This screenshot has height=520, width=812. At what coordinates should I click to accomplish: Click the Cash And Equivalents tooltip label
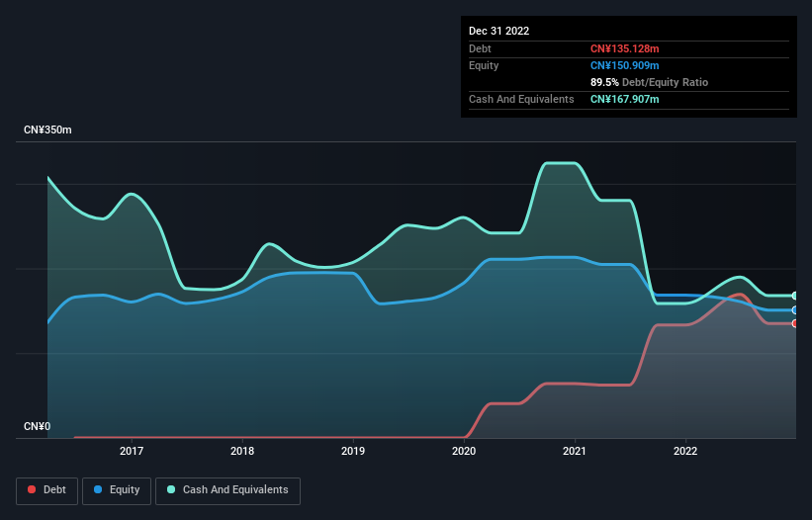[x=521, y=99]
